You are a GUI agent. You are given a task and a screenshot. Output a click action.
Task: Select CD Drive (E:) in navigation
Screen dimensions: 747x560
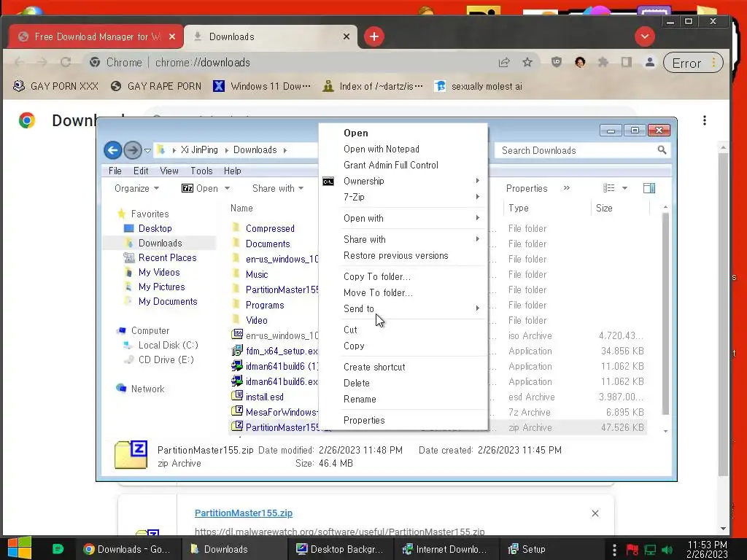click(x=166, y=360)
